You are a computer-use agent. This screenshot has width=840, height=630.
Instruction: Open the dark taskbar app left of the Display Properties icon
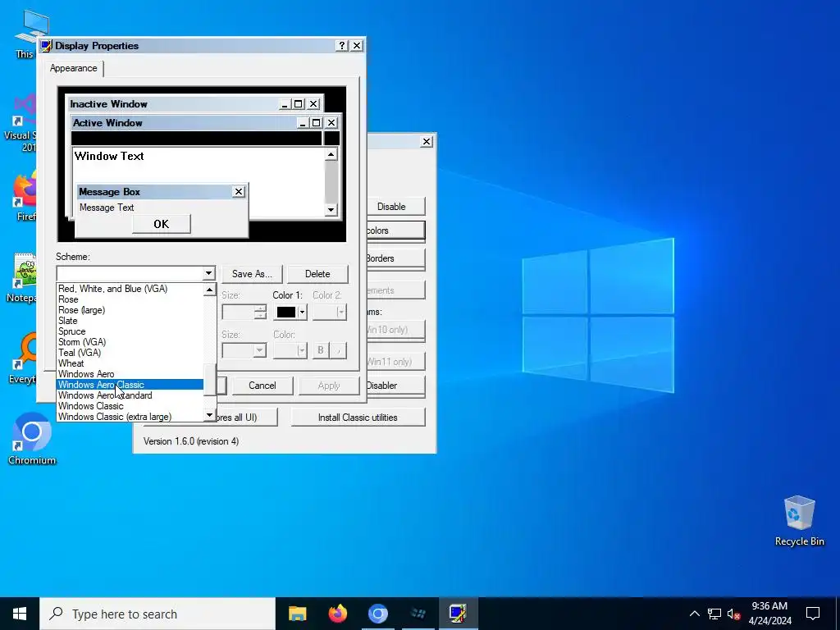point(418,614)
